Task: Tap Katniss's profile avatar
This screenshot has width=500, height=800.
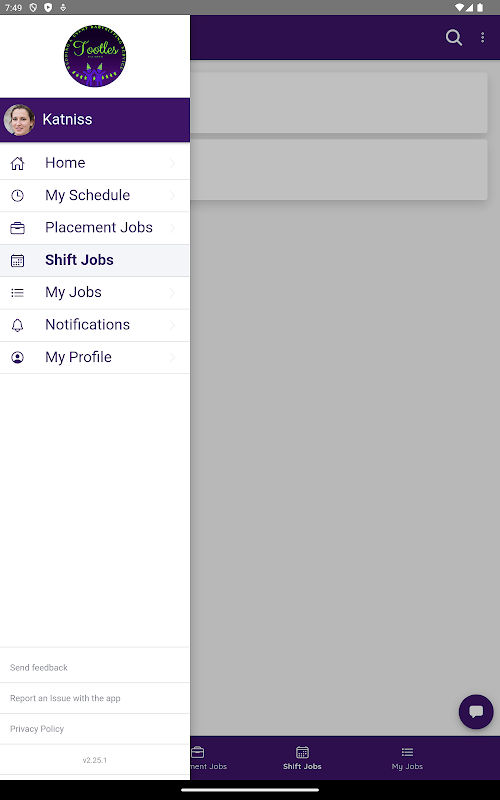Action: (19, 120)
